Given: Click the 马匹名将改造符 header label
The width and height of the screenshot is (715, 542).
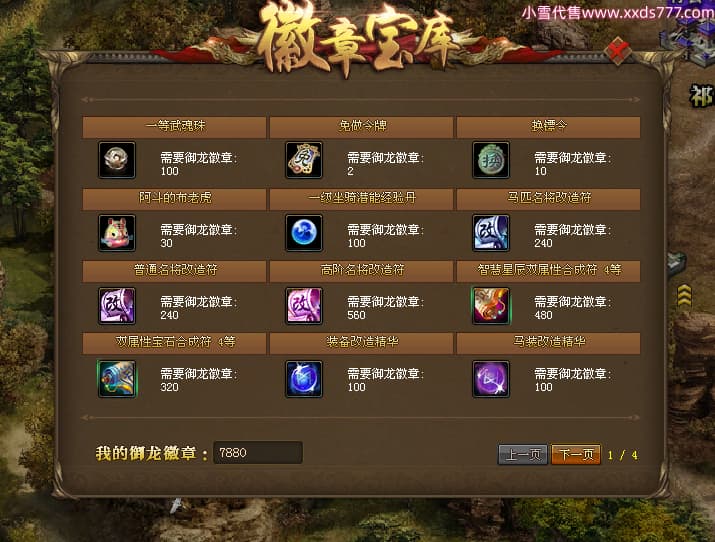Looking at the screenshot, I should coord(549,198).
